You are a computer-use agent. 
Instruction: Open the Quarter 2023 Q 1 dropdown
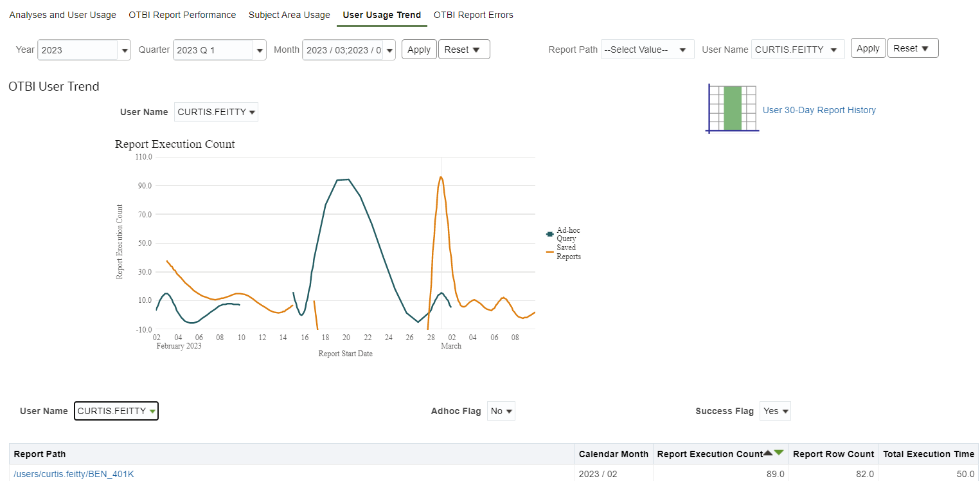[260, 50]
